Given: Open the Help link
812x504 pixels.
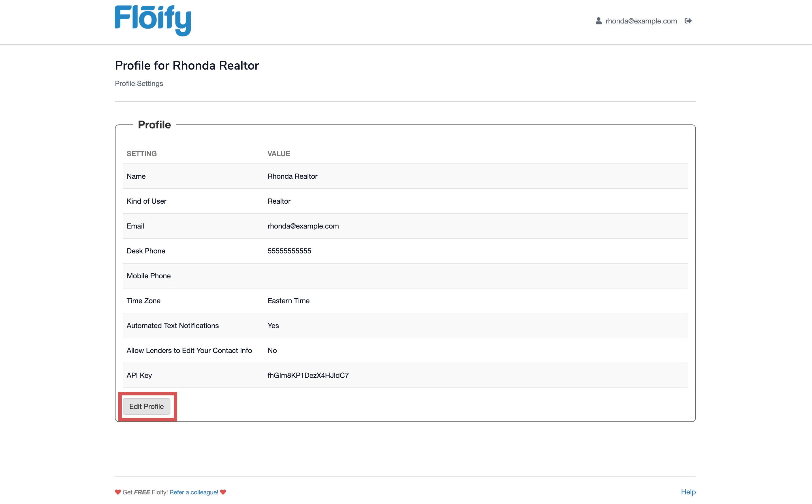Looking at the screenshot, I should [688, 492].
